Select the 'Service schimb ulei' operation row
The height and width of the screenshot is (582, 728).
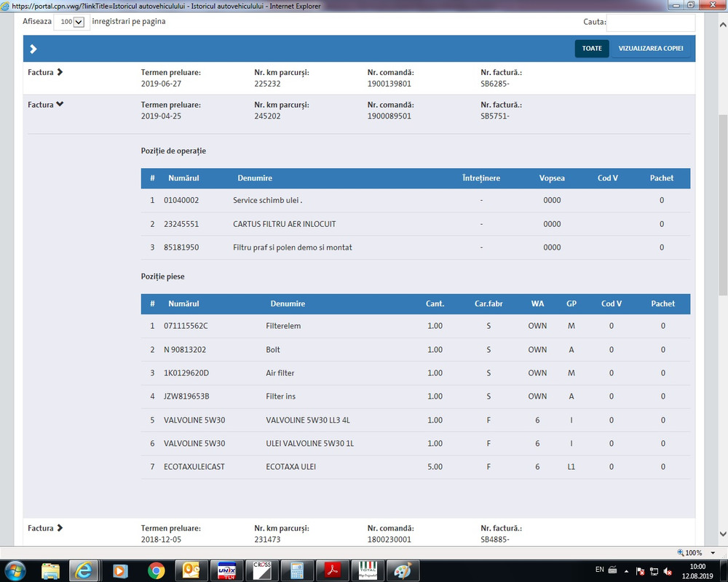416,201
